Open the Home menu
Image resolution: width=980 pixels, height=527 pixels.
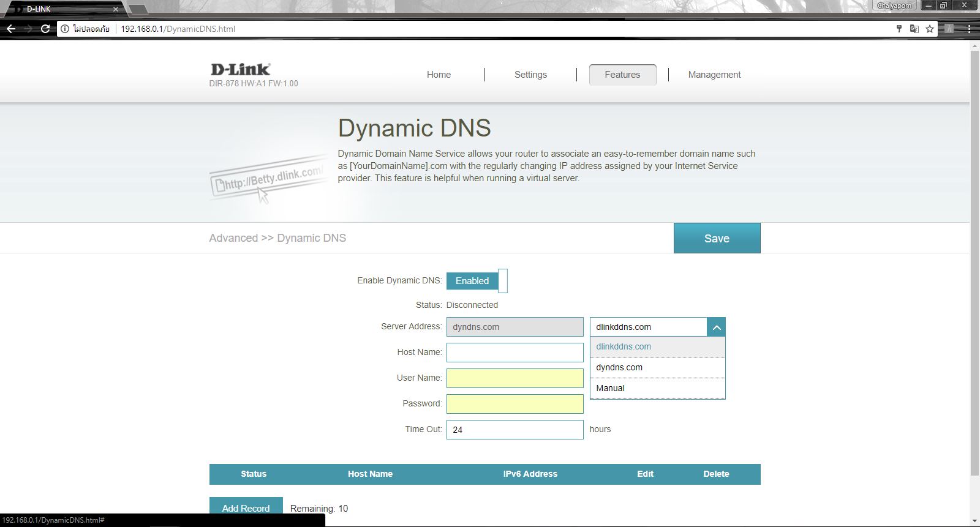click(x=439, y=75)
